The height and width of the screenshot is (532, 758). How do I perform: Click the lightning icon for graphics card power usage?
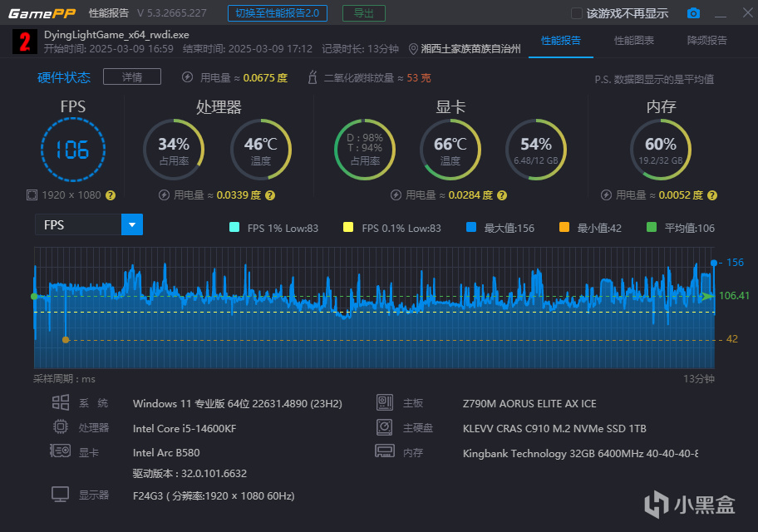point(396,195)
